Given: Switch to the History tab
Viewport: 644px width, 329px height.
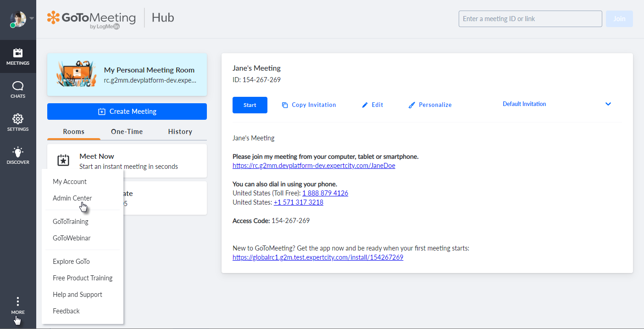Looking at the screenshot, I should coord(180,132).
